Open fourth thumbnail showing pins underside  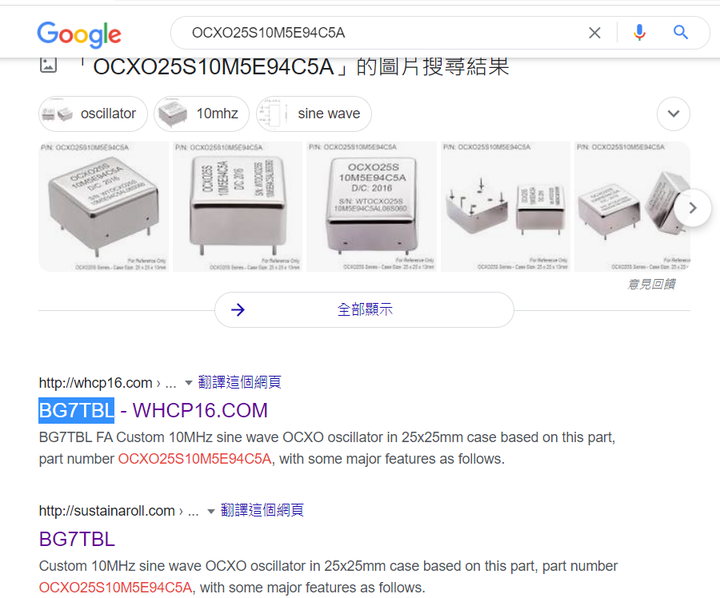tap(506, 207)
